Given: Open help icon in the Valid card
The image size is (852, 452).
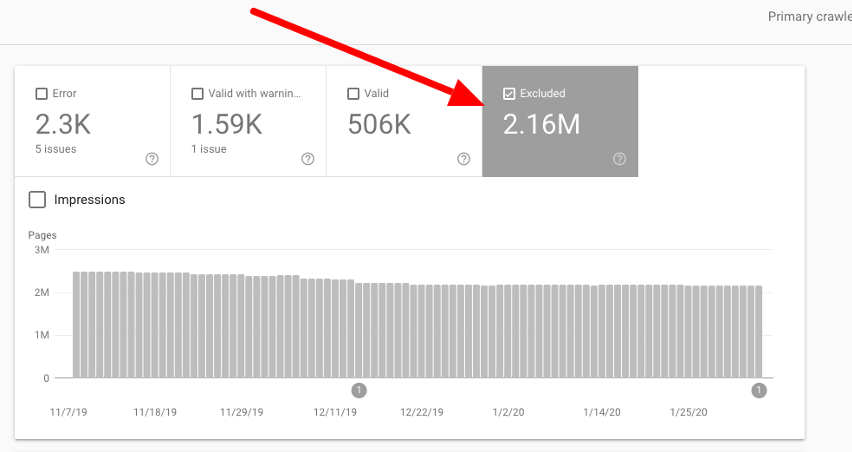Looking at the screenshot, I should pos(464,159).
